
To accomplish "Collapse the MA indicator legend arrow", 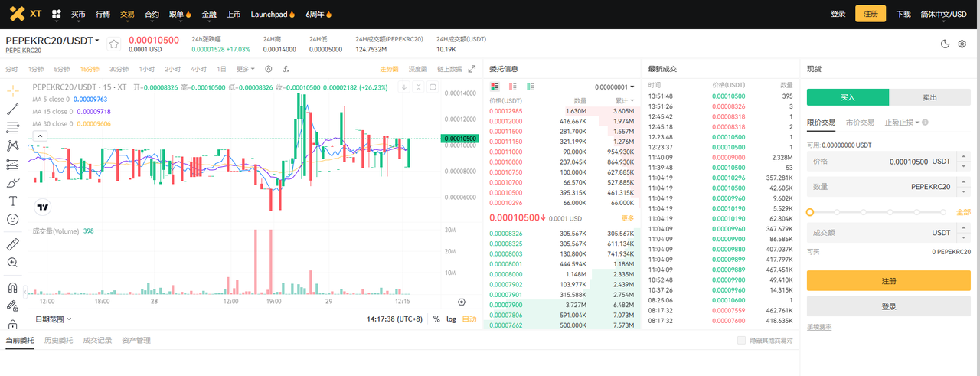I will tap(41, 136).
